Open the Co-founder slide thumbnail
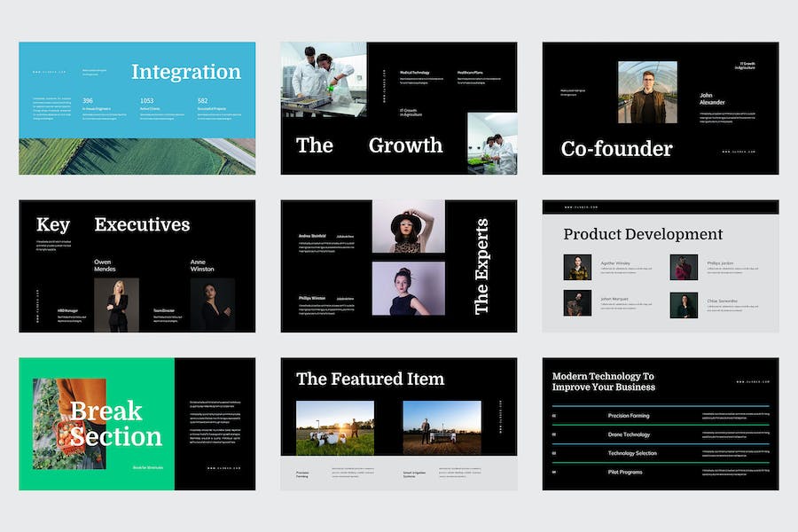Viewport: 798px width, 532px height. tap(660, 108)
